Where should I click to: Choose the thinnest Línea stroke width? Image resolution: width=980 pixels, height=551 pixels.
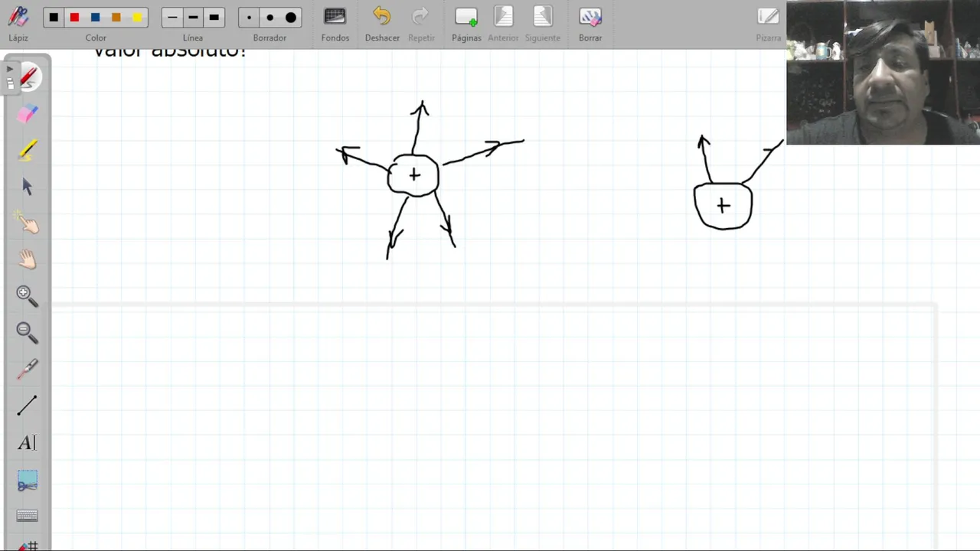click(172, 18)
